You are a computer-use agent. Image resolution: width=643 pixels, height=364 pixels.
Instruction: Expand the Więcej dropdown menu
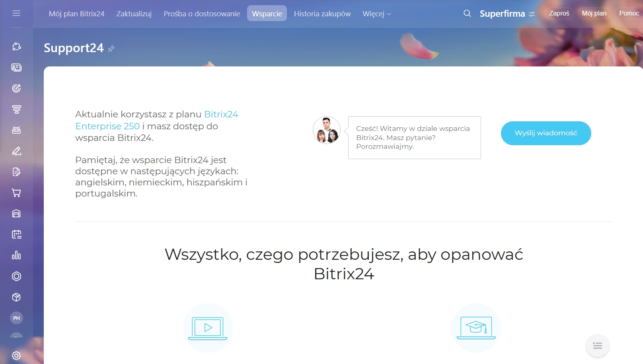377,14
